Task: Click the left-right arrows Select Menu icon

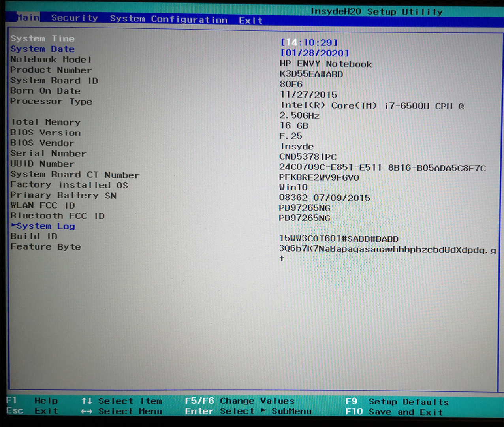Action: pyautogui.click(x=87, y=411)
